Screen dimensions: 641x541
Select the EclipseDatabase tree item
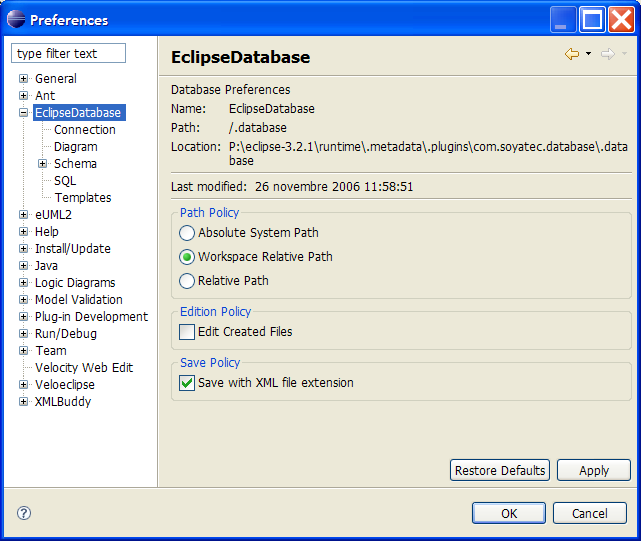coord(78,112)
